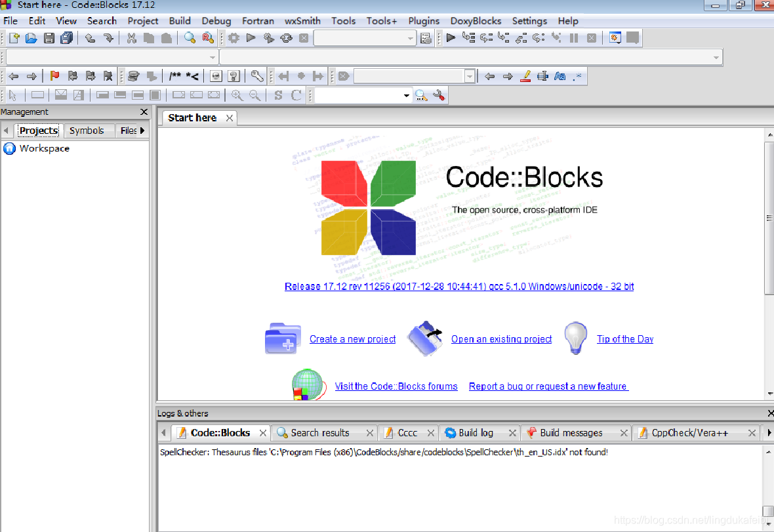Toggle Selected text only search option
The width and height of the screenshot is (774, 532).
[542, 76]
